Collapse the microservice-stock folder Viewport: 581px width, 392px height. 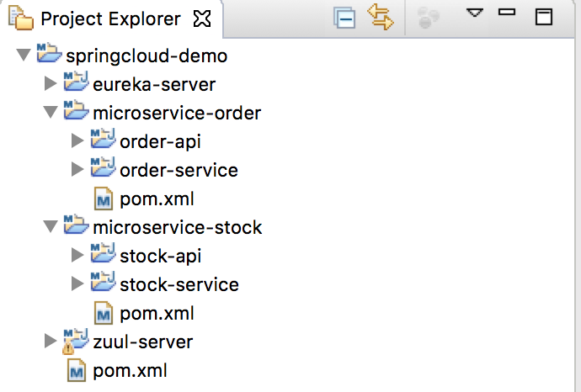[51, 227]
